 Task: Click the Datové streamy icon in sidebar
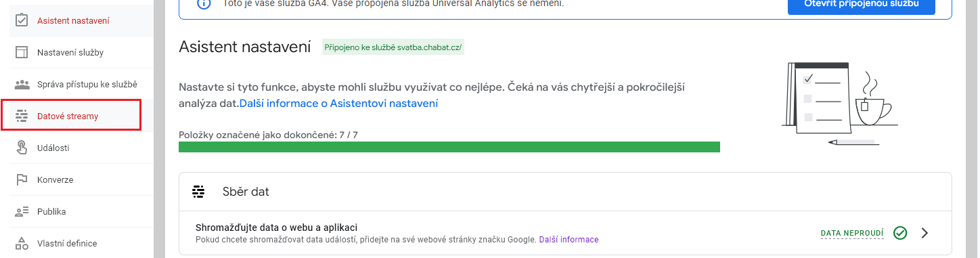(x=22, y=116)
